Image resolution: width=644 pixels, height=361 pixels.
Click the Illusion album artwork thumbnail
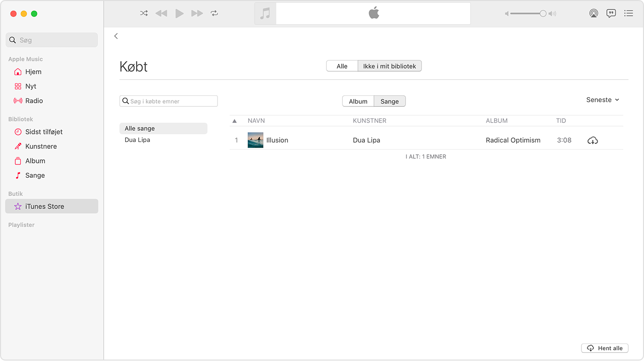point(255,140)
